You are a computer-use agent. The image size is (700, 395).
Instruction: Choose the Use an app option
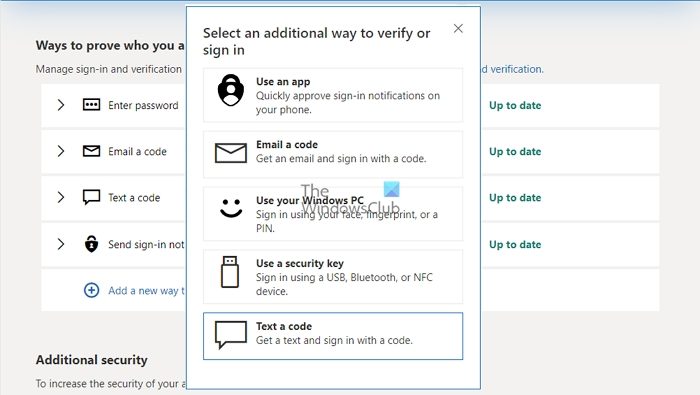(x=333, y=95)
